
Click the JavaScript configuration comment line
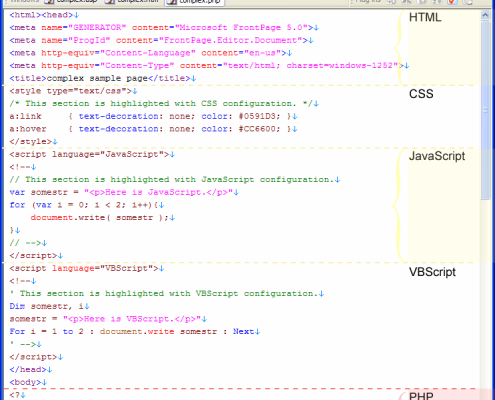pos(175,180)
